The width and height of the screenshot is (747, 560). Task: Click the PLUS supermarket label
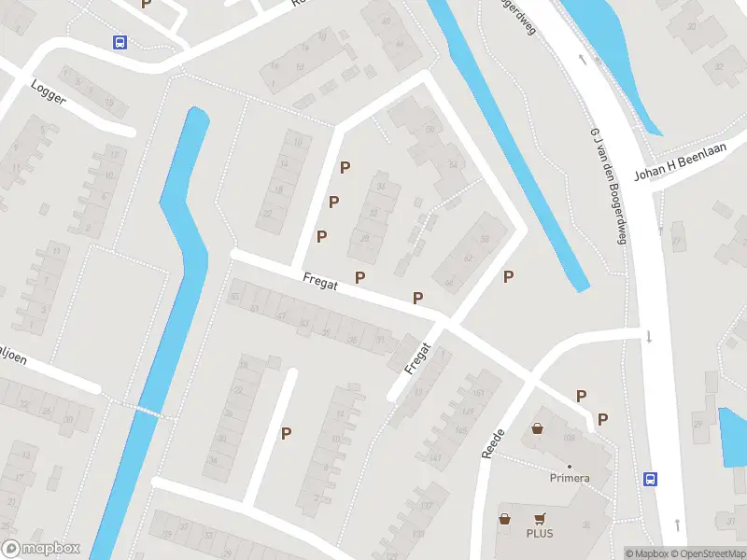540,533
